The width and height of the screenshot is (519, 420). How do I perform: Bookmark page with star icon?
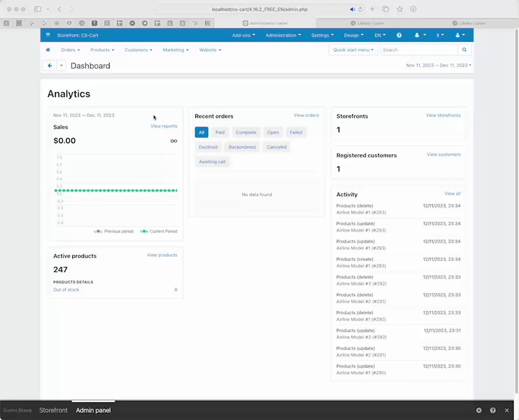click(399, 9)
